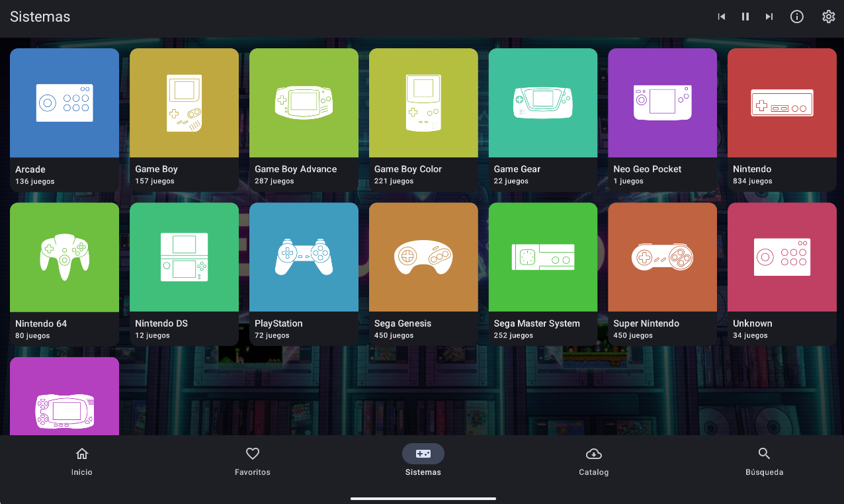
Task: Open the Catalog tab
Action: coord(593,461)
